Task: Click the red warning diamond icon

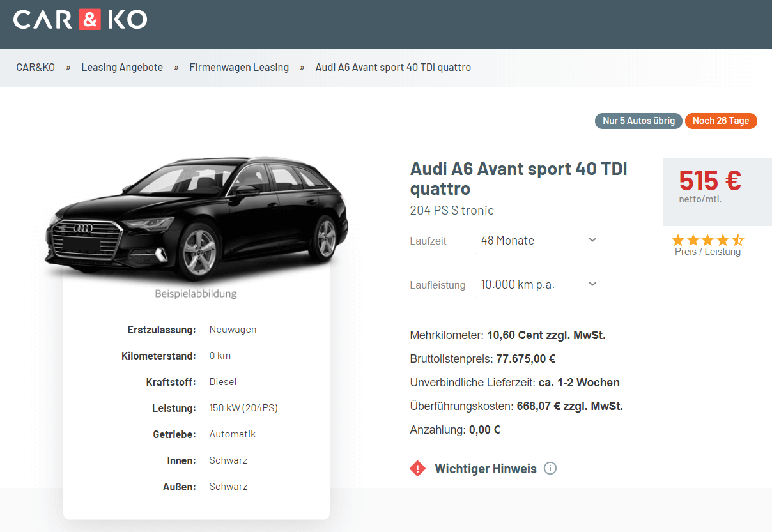Action: pyautogui.click(x=418, y=469)
